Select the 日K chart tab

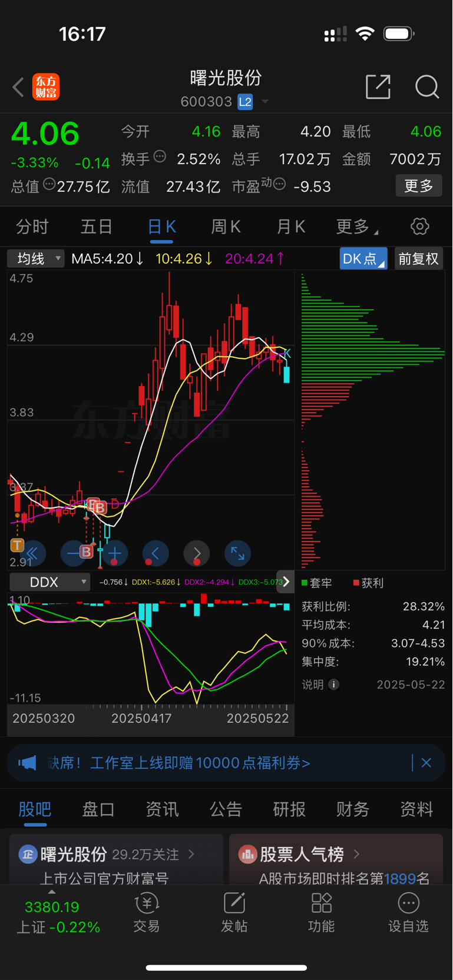[x=162, y=227]
